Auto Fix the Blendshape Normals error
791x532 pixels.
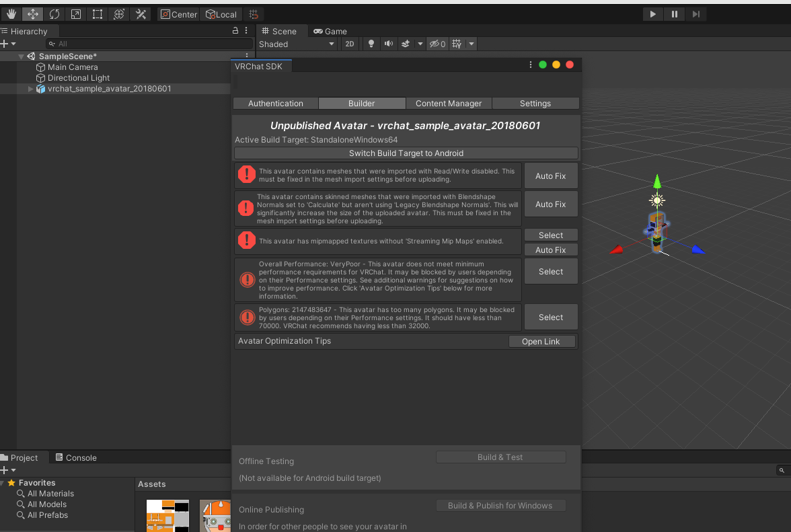(x=550, y=204)
